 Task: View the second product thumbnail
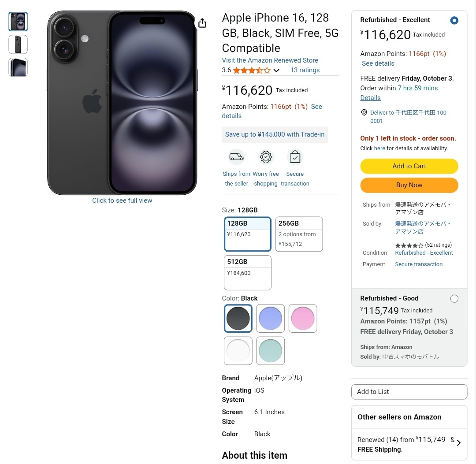tap(18, 45)
